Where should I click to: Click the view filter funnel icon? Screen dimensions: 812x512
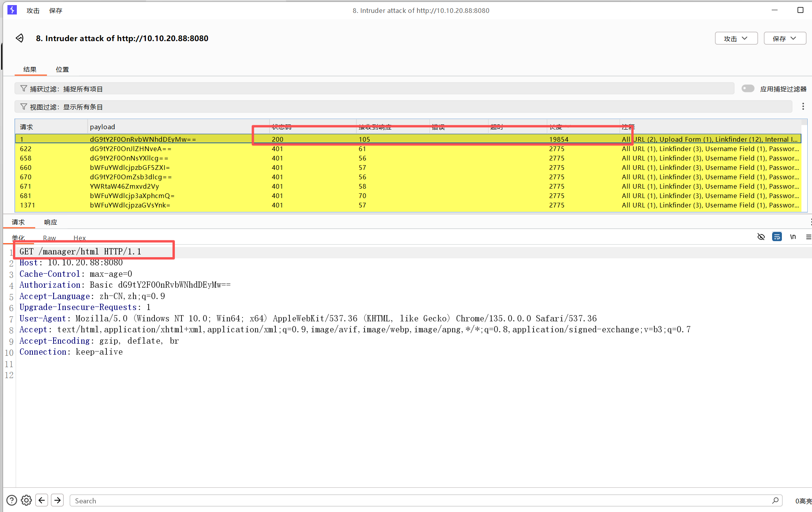23,107
